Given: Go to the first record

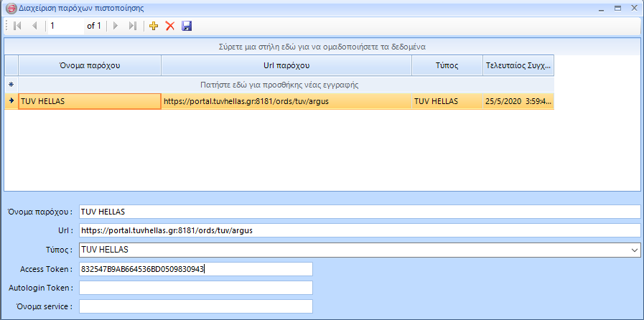Looking at the screenshot, I should 17,27.
